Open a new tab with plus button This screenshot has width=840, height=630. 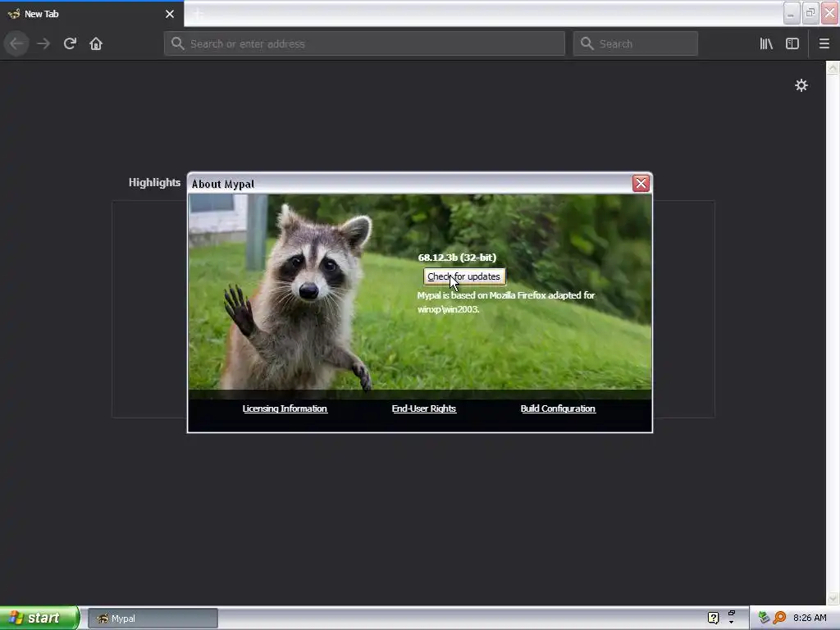coord(198,14)
